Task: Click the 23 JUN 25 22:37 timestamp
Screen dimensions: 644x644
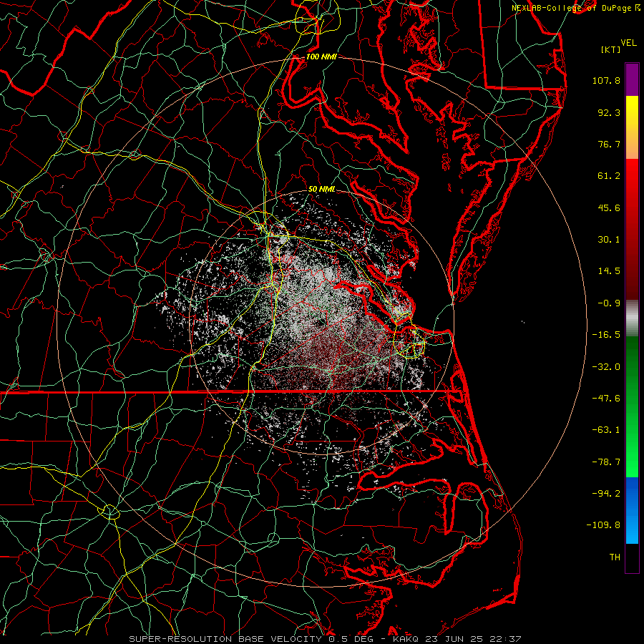Action: (x=472, y=639)
